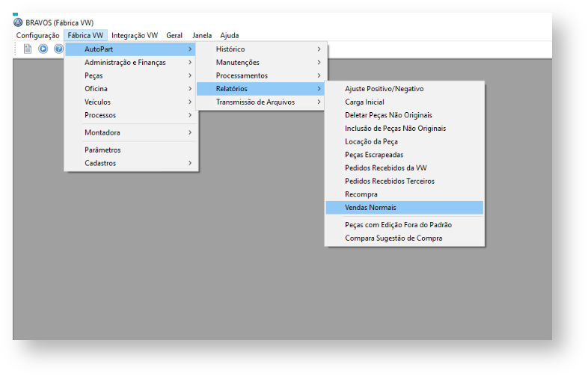
Task: Open the Geral menu
Action: point(174,35)
